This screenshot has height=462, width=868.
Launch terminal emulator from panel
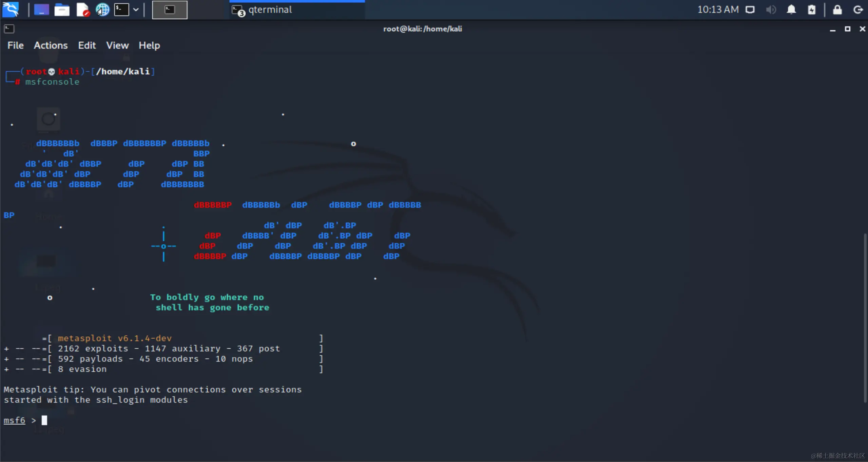121,10
